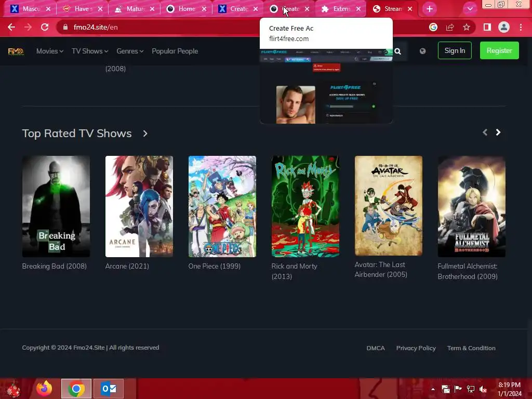Select the One Piece poster
Image resolution: width=532 pixels, height=399 pixels.
[222, 206]
